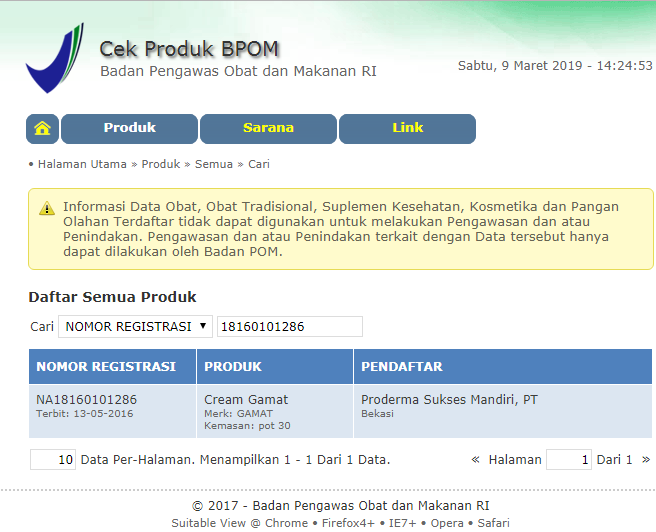
Task: Click the Cek Produk BPOM title
Action: (189, 49)
